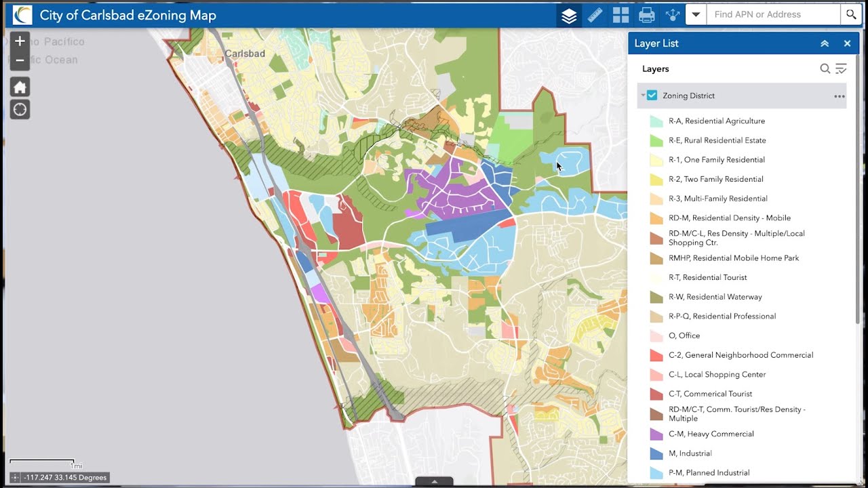Collapse the Zoning District legend triangle
The height and width of the screenshot is (488, 868).
[643, 96]
